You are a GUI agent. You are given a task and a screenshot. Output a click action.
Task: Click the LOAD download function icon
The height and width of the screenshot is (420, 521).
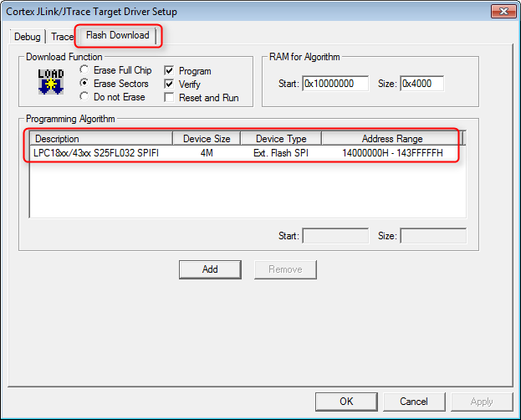(51, 83)
